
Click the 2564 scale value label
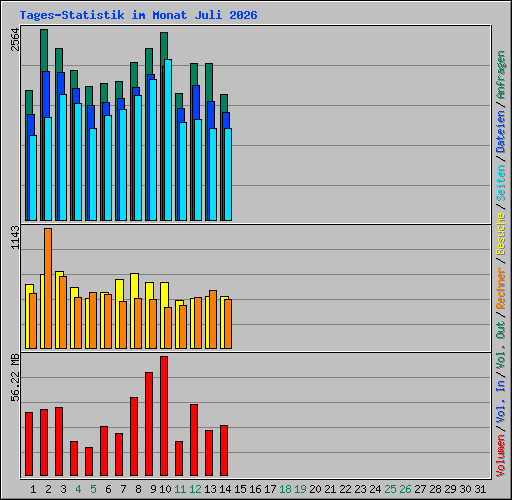15,39
